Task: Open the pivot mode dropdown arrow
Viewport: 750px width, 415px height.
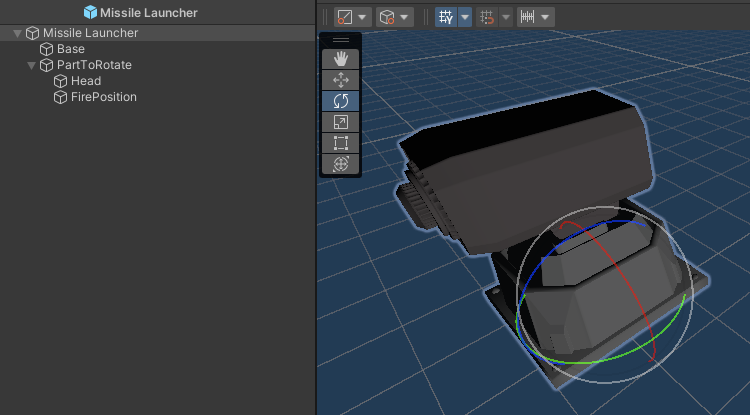Action: point(363,17)
